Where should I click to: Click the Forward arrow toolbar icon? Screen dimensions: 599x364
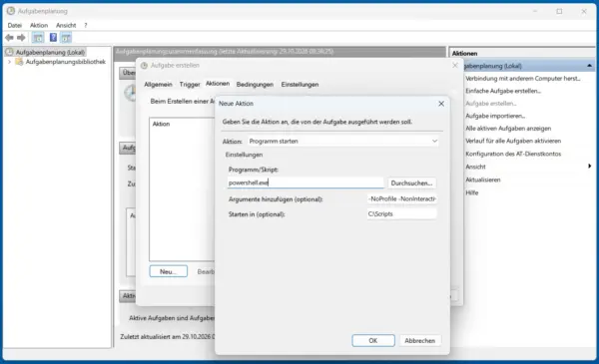(x=21, y=37)
